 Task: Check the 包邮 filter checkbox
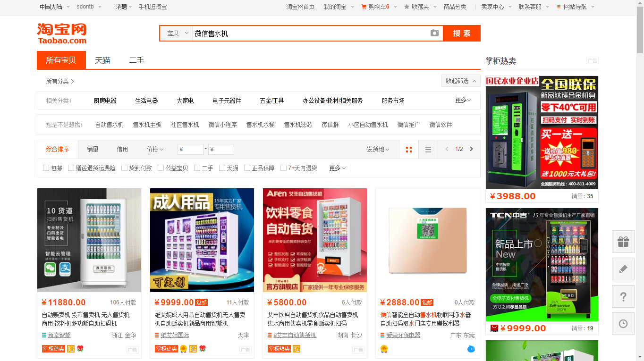coord(46,168)
